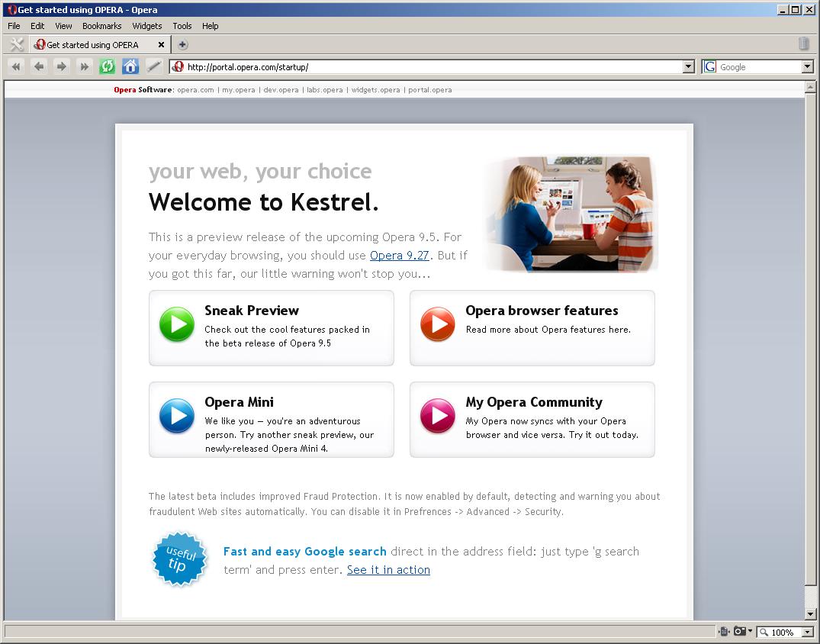The width and height of the screenshot is (820, 644).
Task: Click the scrollbar up arrow
Action: [811, 87]
